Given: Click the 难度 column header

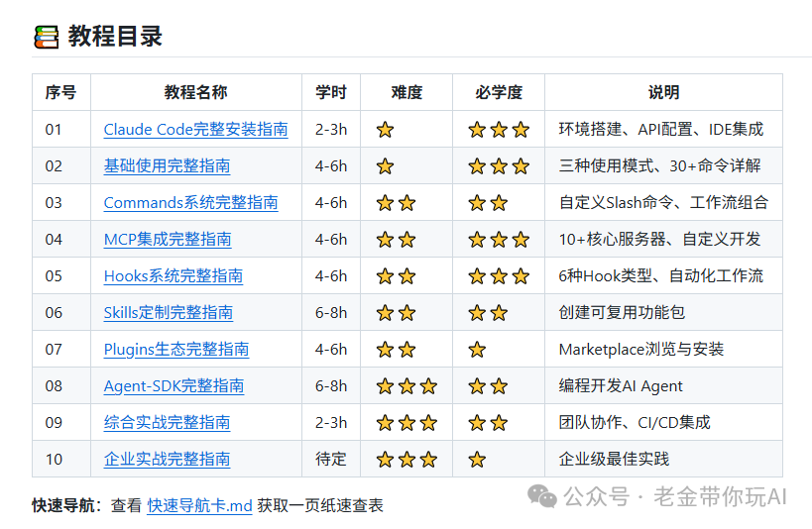Looking at the screenshot, I should coord(406,93).
